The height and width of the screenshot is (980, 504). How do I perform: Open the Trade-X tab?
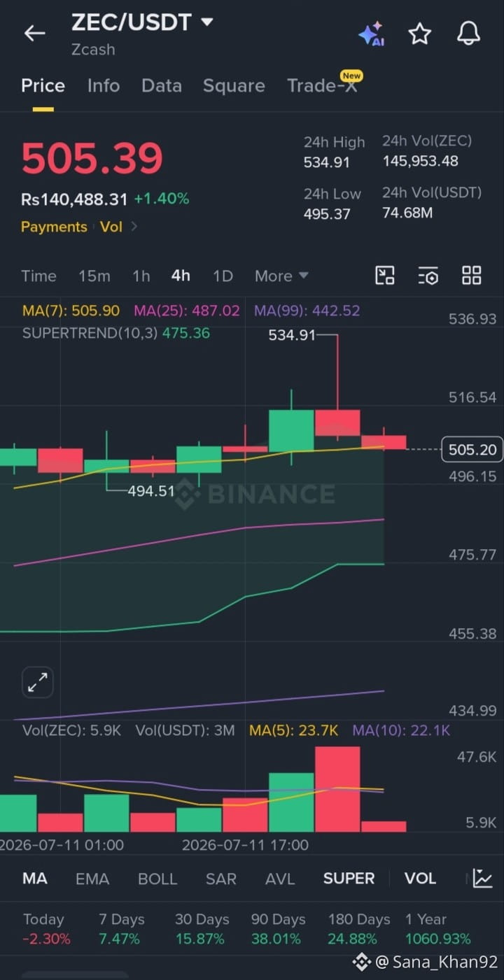[x=322, y=85]
